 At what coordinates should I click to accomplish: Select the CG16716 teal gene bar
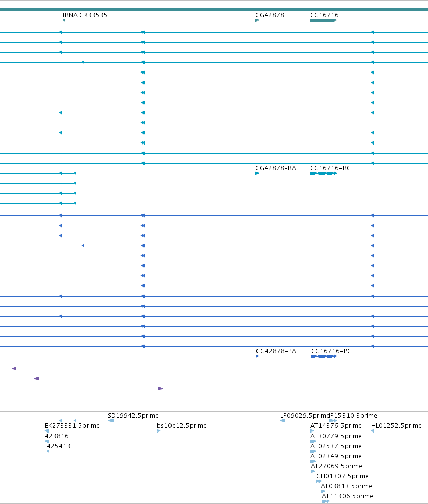click(x=324, y=20)
